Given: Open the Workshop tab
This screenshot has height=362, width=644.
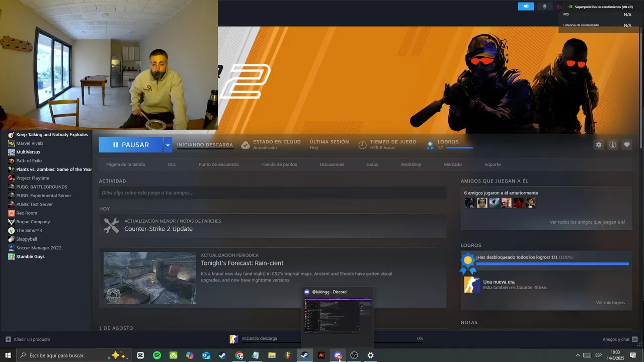Looking at the screenshot, I should coord(411,164).
